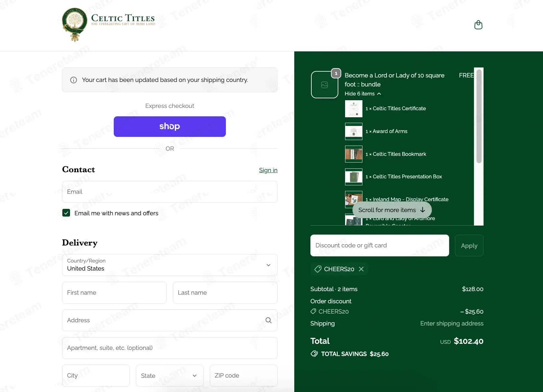The width and height of the screenshot is (543, 392).
Task: Click the Award of Arms thumbnail
Action: (353, 131)
